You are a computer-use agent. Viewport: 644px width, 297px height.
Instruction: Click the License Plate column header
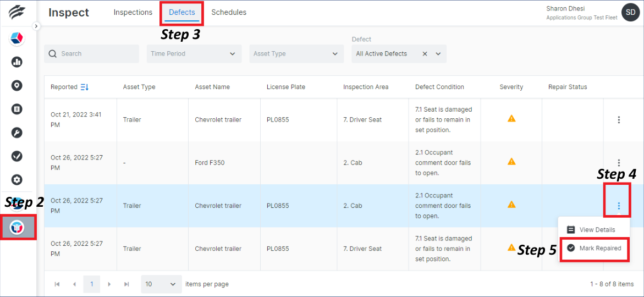(286, 87)
